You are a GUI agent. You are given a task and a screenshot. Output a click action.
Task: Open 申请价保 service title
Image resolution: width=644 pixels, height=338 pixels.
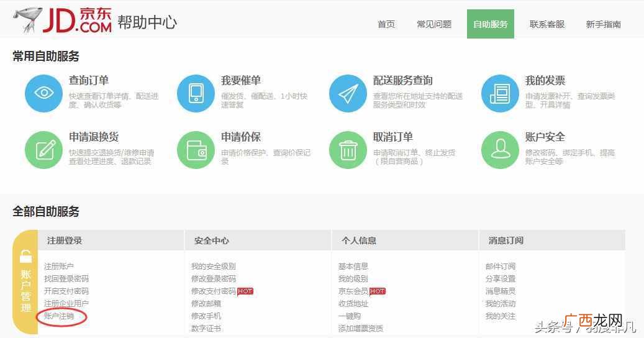click(241, 137)
